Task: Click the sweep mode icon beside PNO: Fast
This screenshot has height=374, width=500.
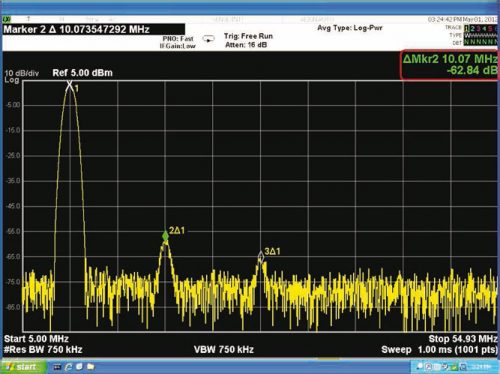Action: (x=209, y=39)
